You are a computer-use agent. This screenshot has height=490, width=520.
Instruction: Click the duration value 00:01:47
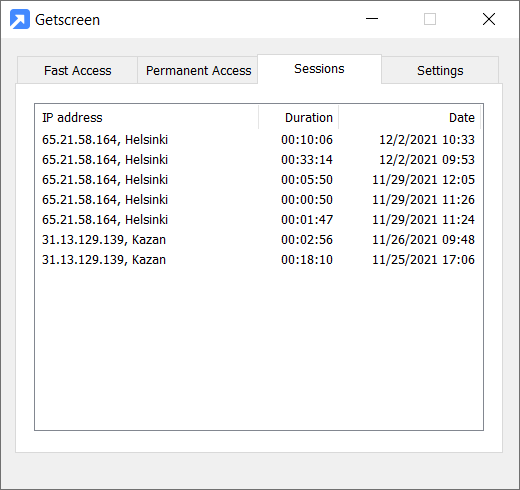coord(307,220)
